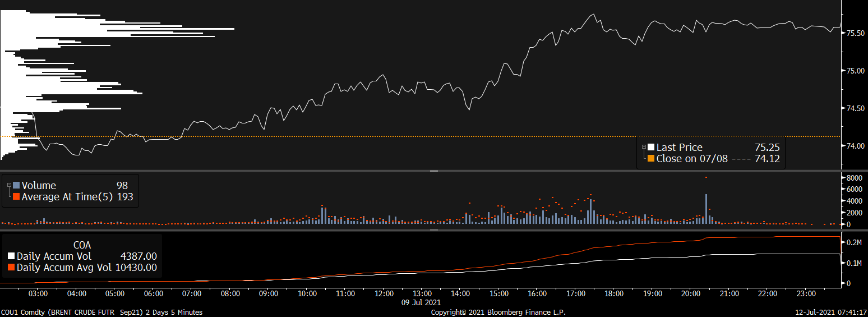Click the divider handle between volume and COA panels

[x=433, y=230]
